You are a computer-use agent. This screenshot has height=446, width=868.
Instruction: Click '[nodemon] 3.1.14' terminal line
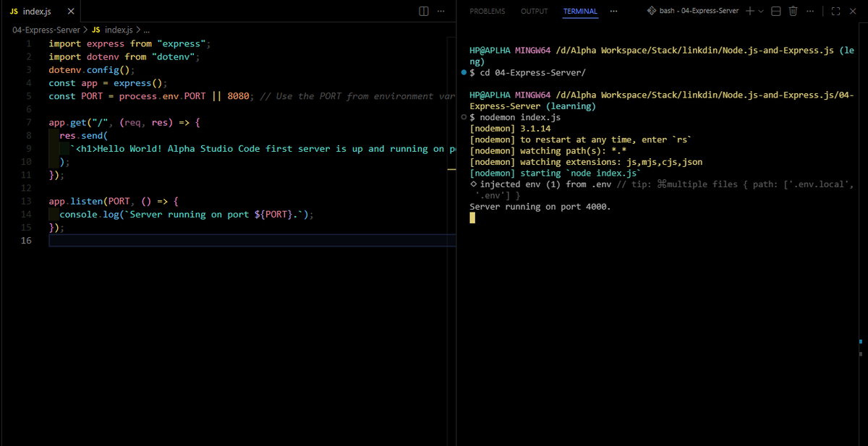tap(510, 128)
